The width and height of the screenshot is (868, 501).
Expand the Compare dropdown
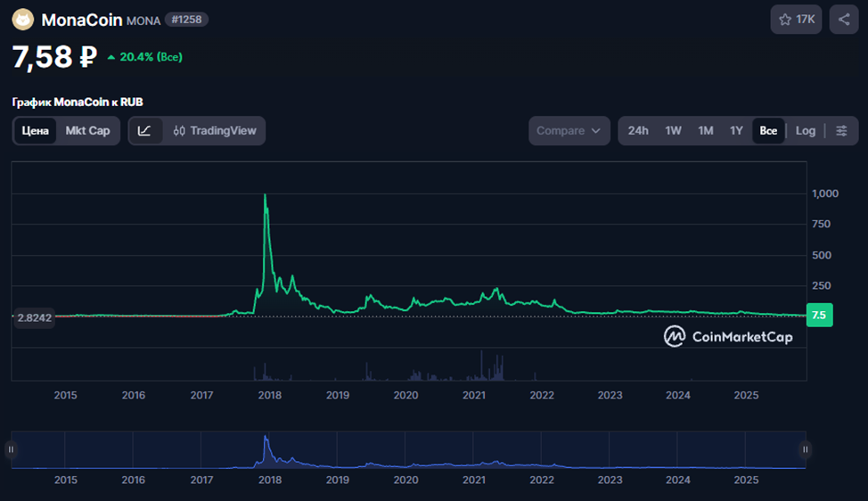[569, 131]
